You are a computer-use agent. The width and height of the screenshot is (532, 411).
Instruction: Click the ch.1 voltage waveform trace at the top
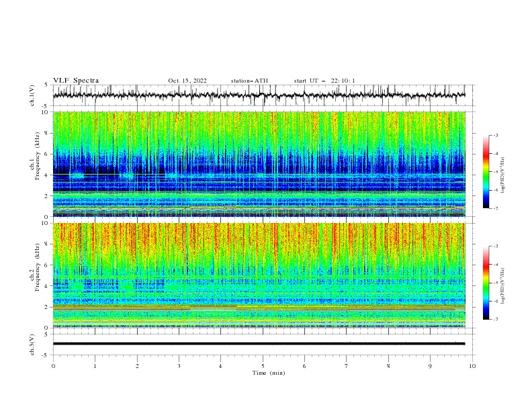(259, 95)
